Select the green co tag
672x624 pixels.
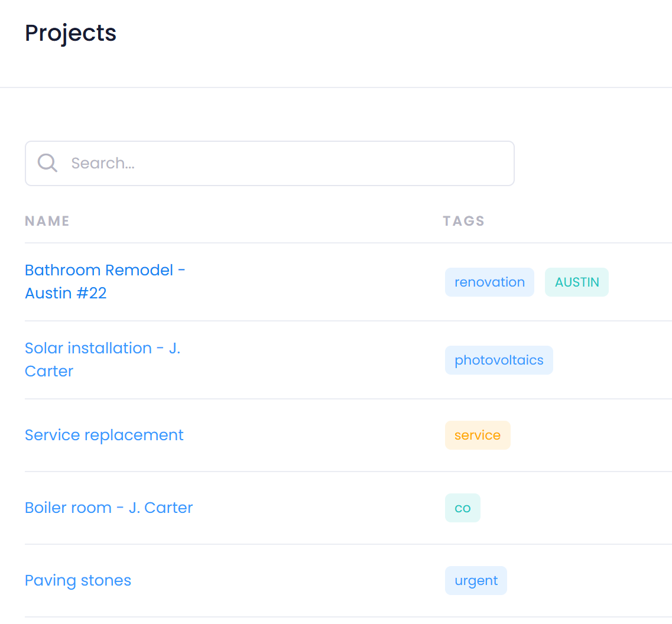click(x=462, y=508)
